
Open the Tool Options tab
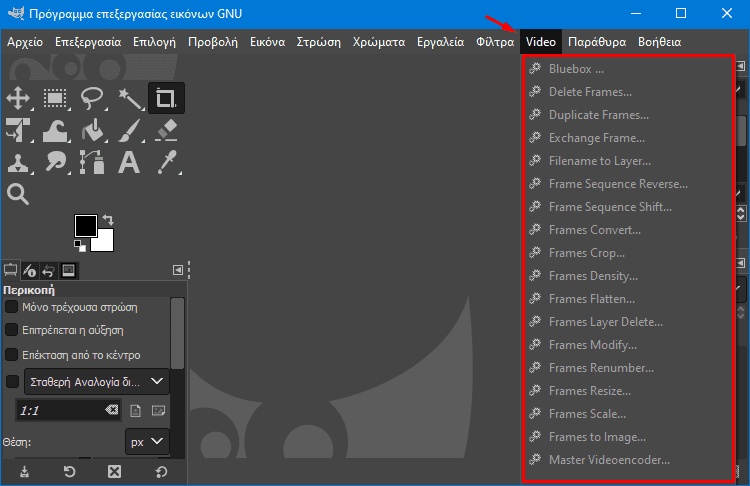click(x=11, y=271)
